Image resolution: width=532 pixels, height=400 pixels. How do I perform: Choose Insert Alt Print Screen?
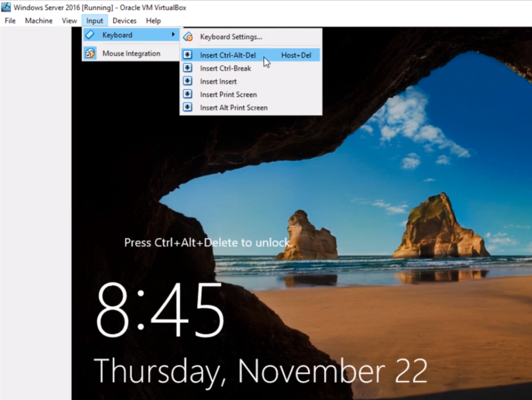pos(251,108)
